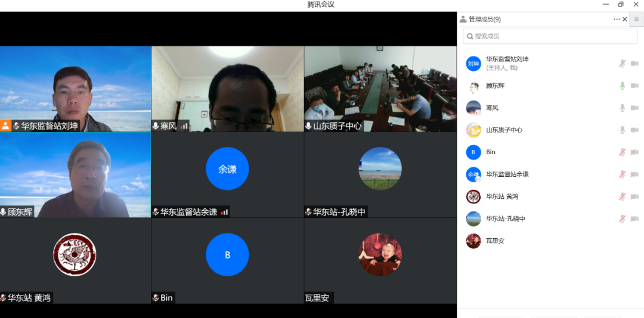Click muted mic icon on 华东站-孔晓中 tile label
The image size is (644, 318).
tap(308, 212)
